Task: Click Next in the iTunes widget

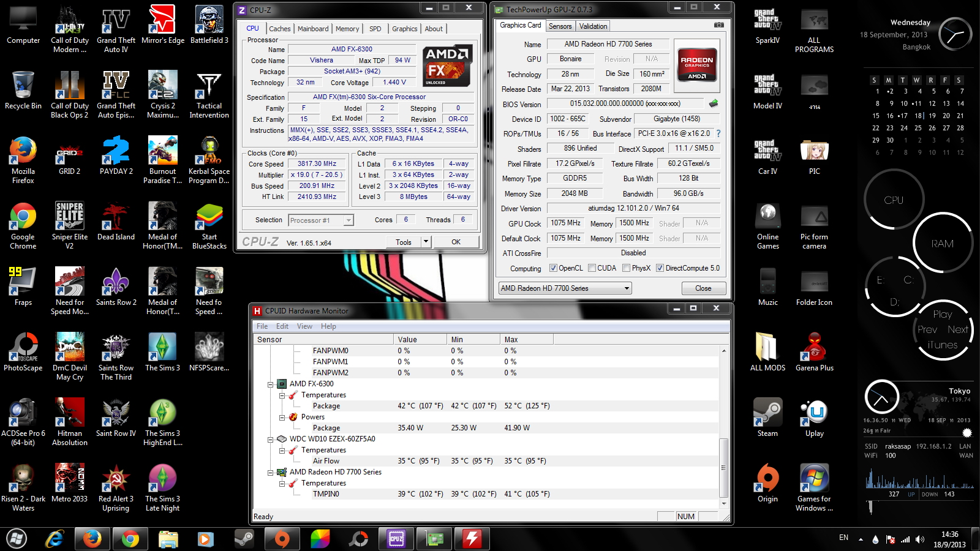Action: [x=958, y=329]
